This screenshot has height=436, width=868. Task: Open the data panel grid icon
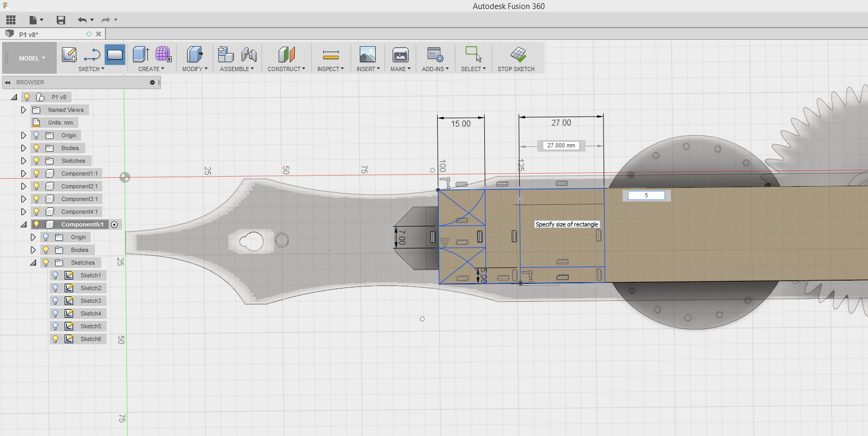tap(11, 20)
